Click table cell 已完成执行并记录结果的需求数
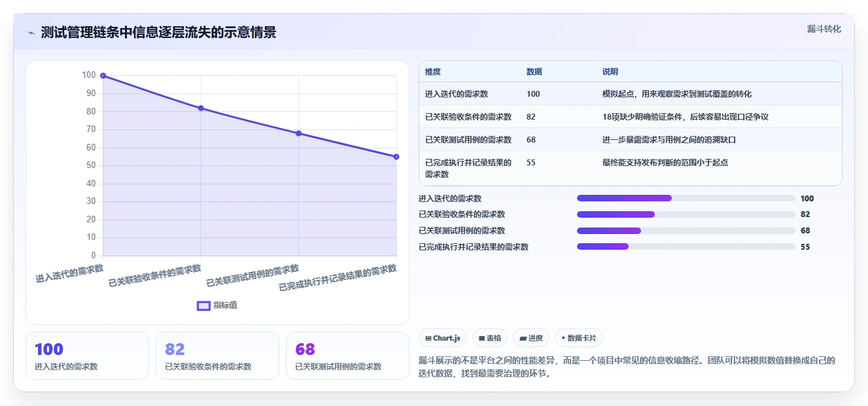 468,169
